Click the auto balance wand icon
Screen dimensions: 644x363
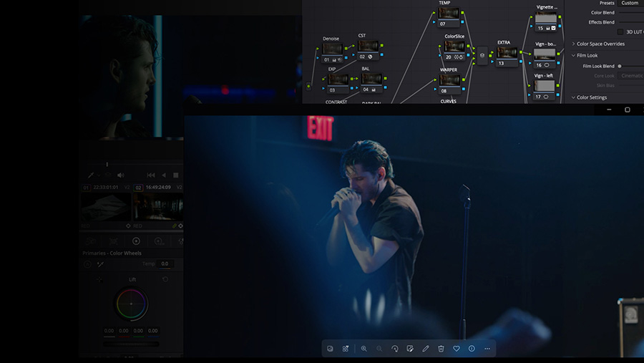pyautogui.click(x=101, y=264)
